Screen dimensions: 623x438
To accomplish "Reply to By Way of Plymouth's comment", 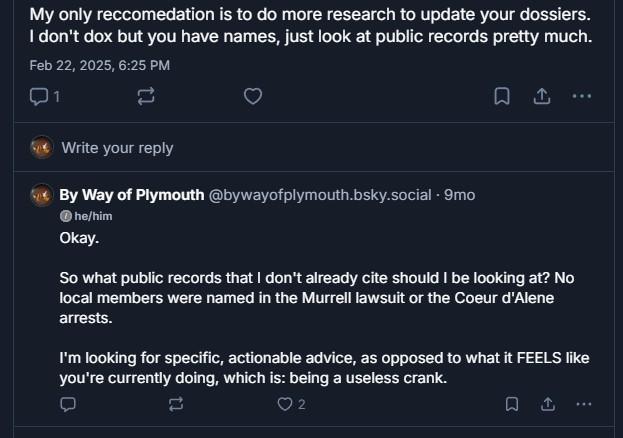I will coord(68,404).
